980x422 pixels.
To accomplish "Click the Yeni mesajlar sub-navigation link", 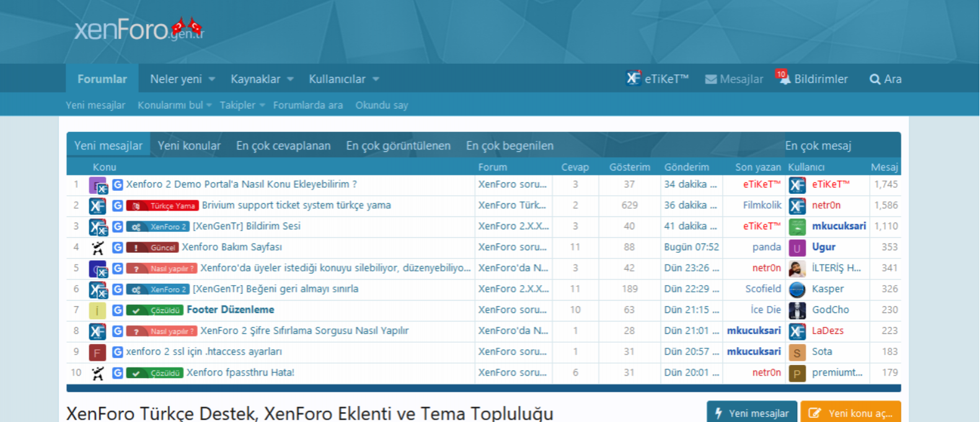I will 95,105.
